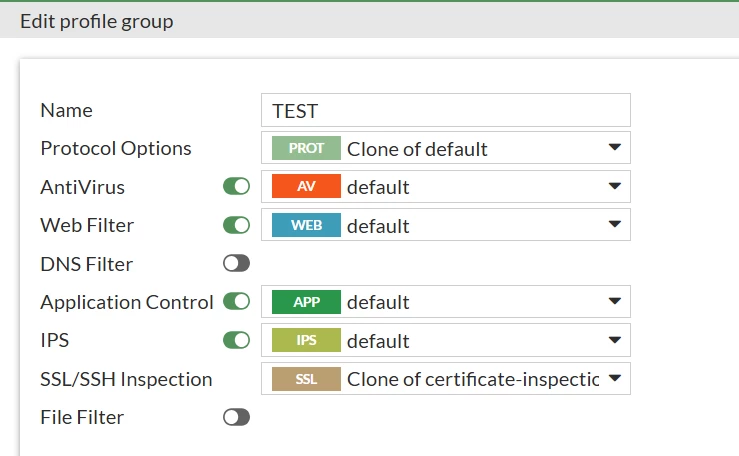Screen dimensions: 739x456
Task: Click the 'default' value in AntiVirus
Action: [378, 187]
